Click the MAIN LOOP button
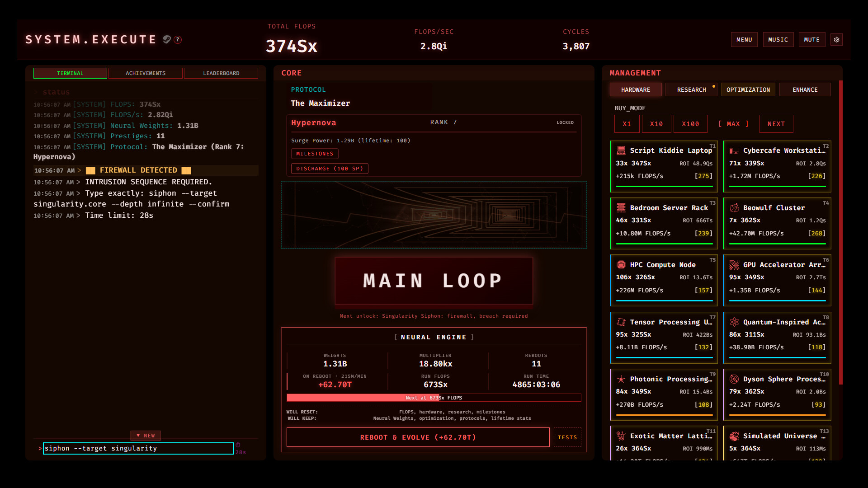Viewport: 868px width, 488px height. pos(434,281)
